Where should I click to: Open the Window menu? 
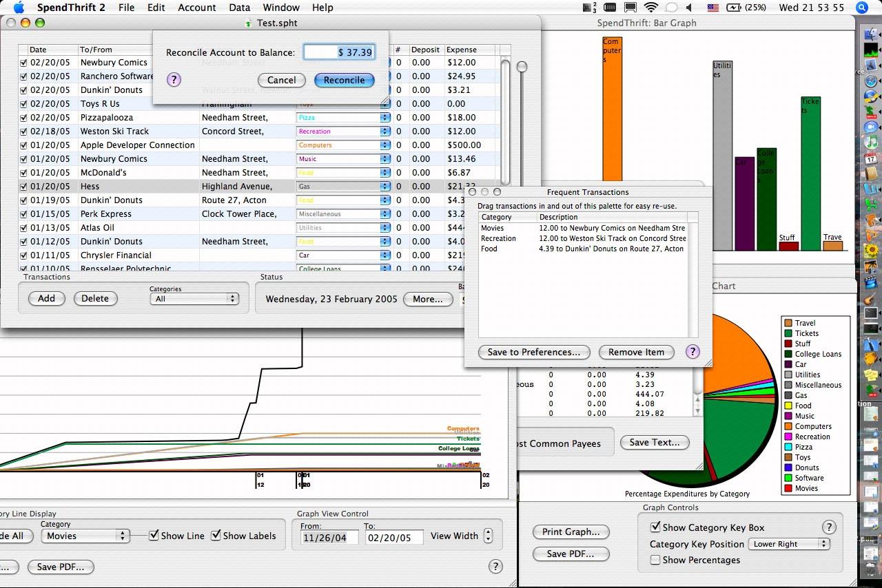tap(281, 8)
